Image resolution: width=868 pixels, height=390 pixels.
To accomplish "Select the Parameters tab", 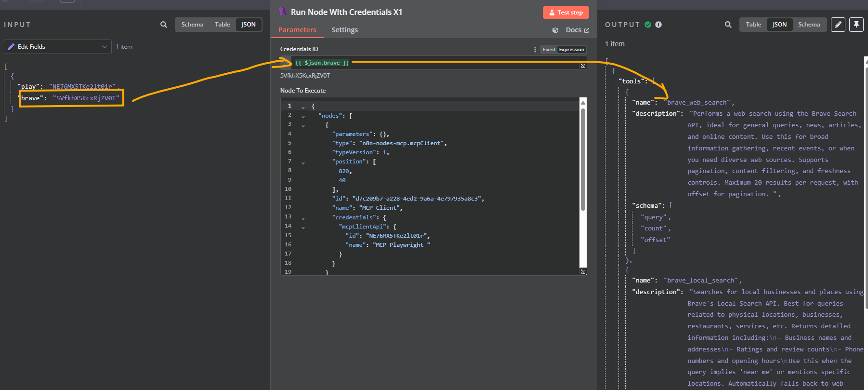I will [297, 30].
